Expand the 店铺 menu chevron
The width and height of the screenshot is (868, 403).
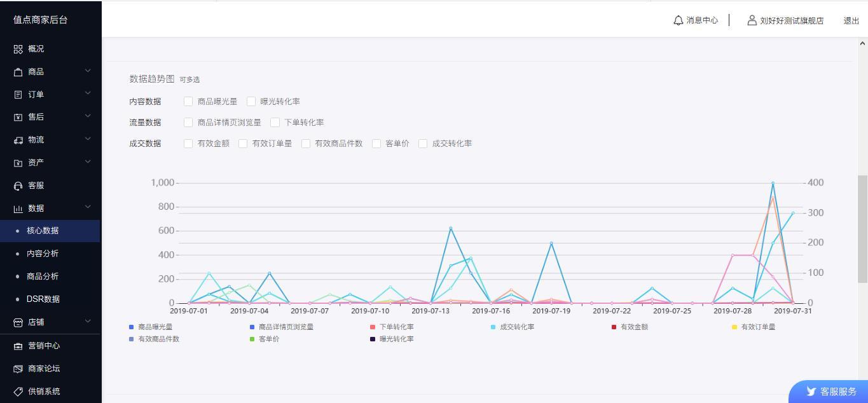(88, 321)
